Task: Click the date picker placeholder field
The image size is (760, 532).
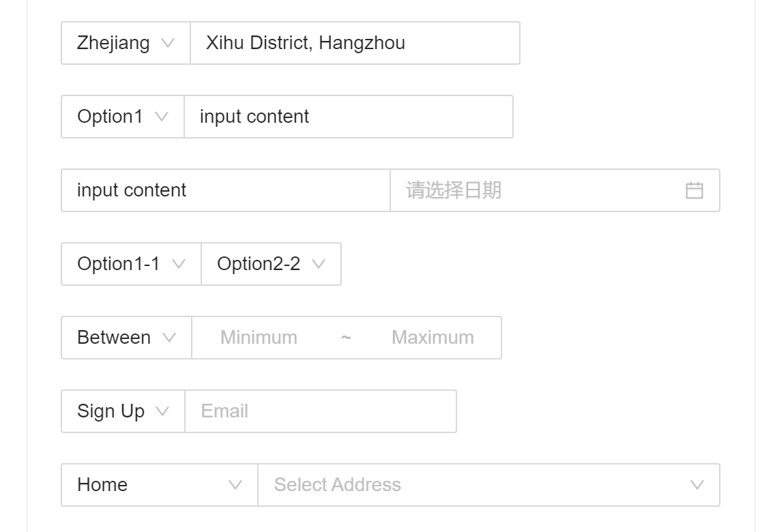Action: pos(532,190)
